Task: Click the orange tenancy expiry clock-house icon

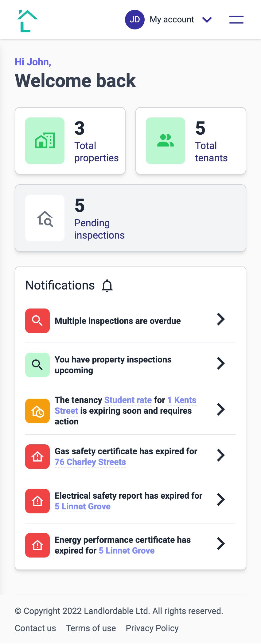Action: click(x=37, y=411)
